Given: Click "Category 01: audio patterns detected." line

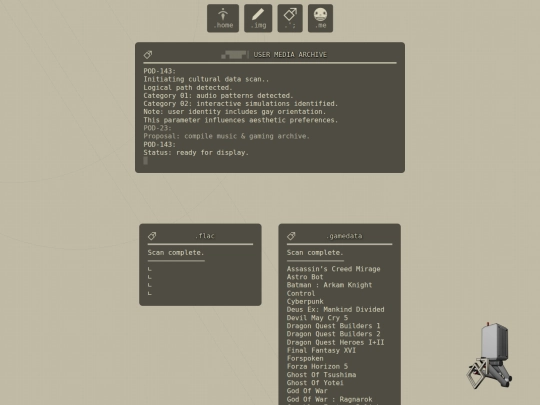Looking at the screenshot, I should (218, 96).
